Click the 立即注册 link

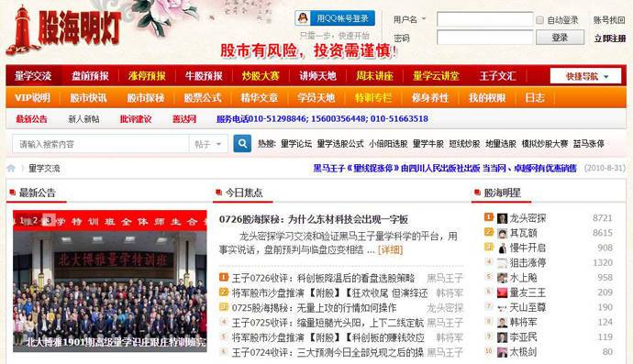pyautogui.click(x=609, y=39)
